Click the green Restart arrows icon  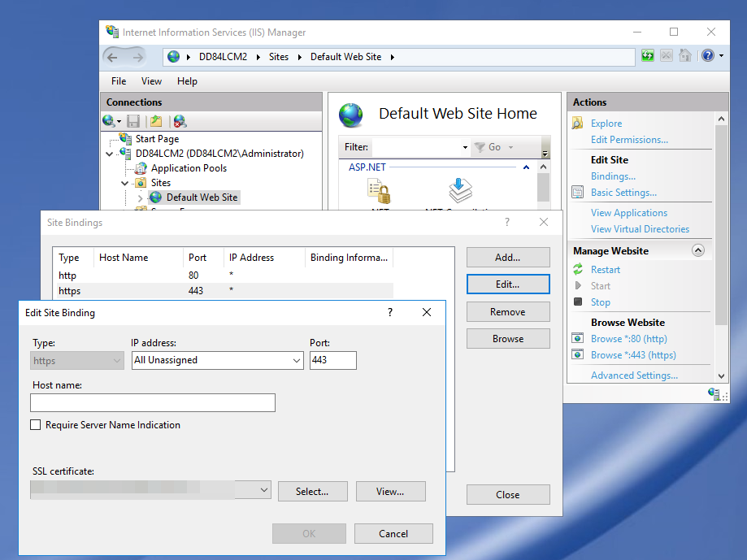(578, 270)
